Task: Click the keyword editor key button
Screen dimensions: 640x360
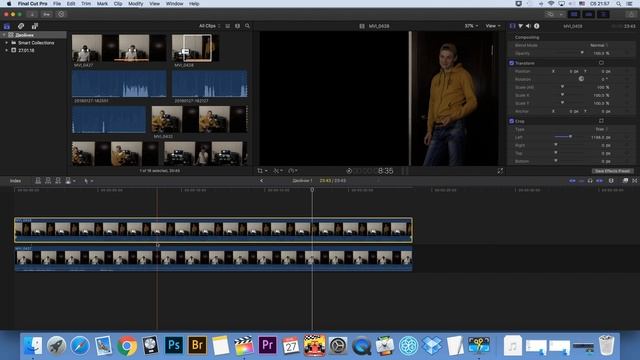Action: point(47,14)
